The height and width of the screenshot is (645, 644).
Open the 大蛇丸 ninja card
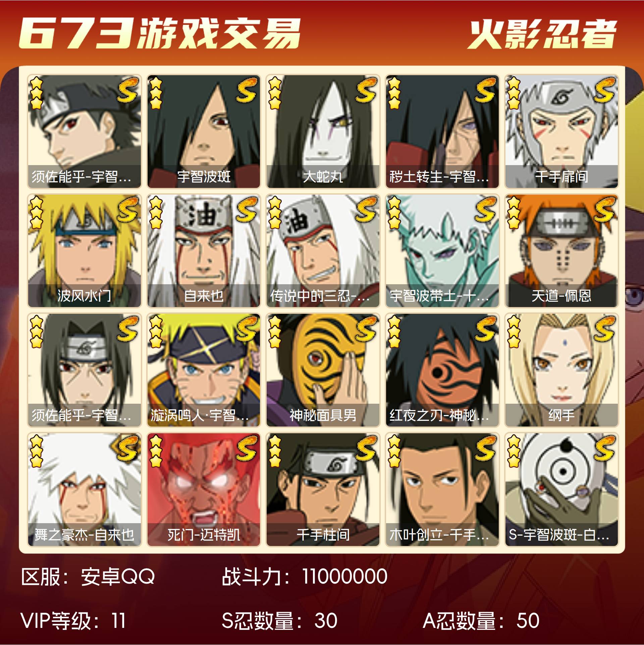coord(323,131)
